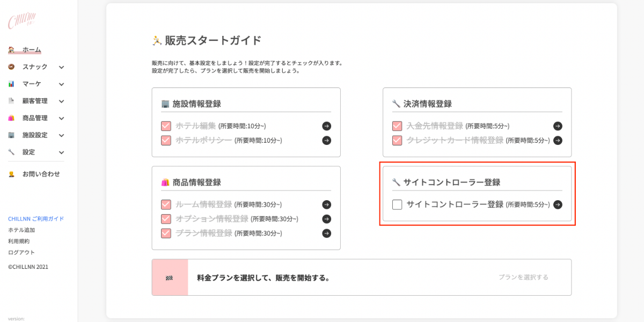Click プランを選択する button
This screenshot has height=322, width=644.
pyautogui.click(x=523, y=277)
